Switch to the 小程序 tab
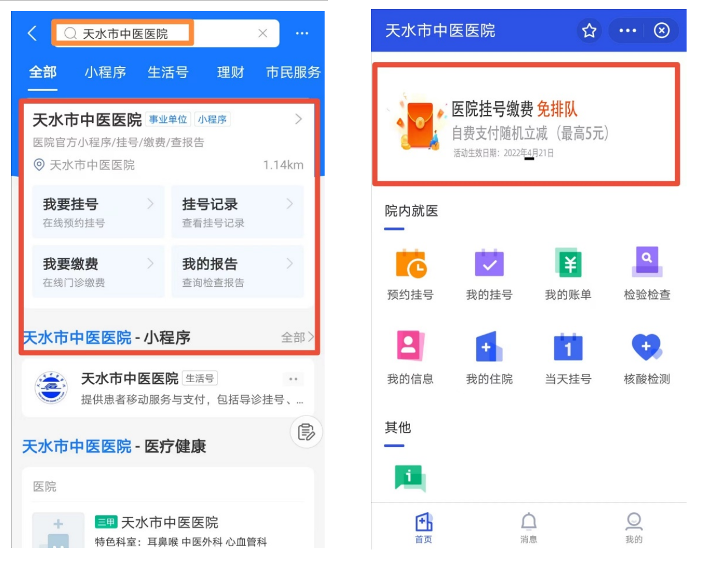Viewport: 710px width, 588px height. pyautogui.click(x=105, y=73)
